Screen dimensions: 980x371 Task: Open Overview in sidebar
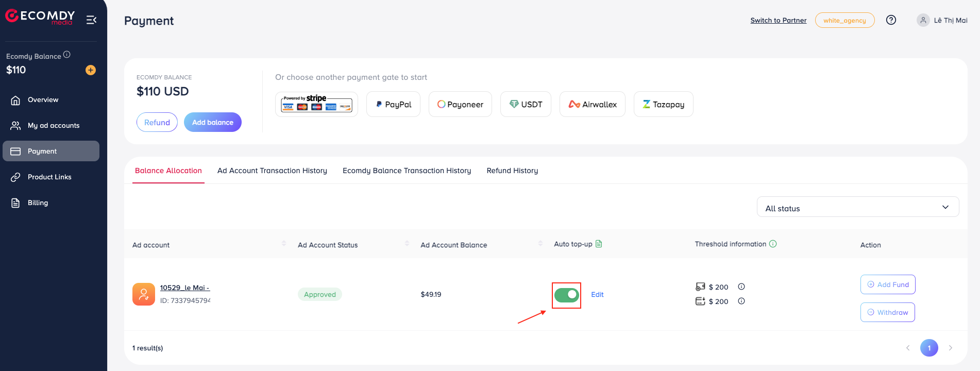(51, 100)
